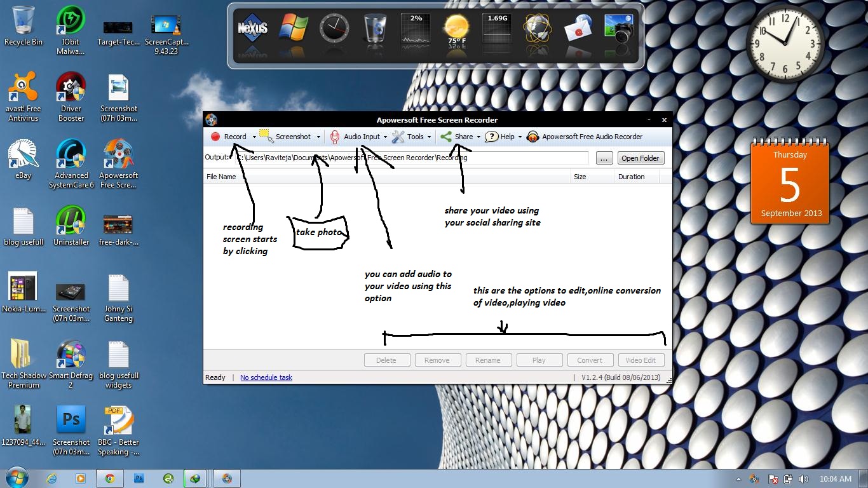Expand the Screenshot dropdown arrow
Screen dimensions: 868x488
click(x=318, y=137)
